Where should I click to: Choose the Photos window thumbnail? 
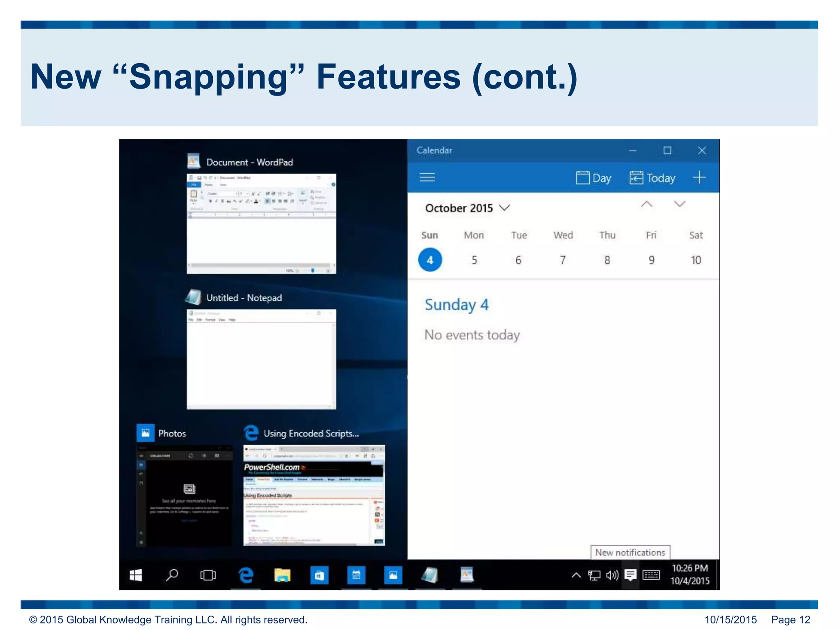(x=184, y=495)
